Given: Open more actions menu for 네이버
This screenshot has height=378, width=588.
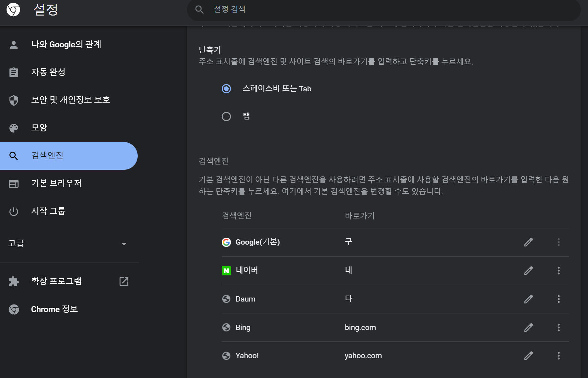Looking at the screenshot, I should (559, 271).
